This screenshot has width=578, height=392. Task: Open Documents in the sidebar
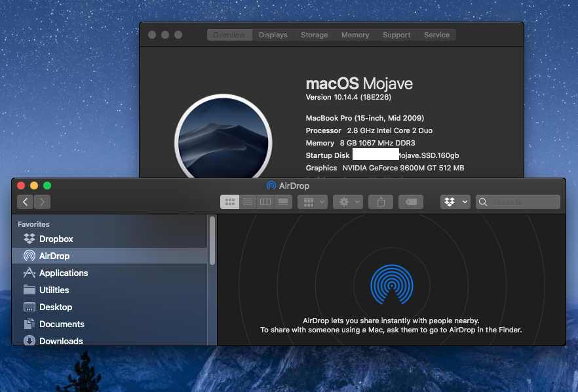109,324
